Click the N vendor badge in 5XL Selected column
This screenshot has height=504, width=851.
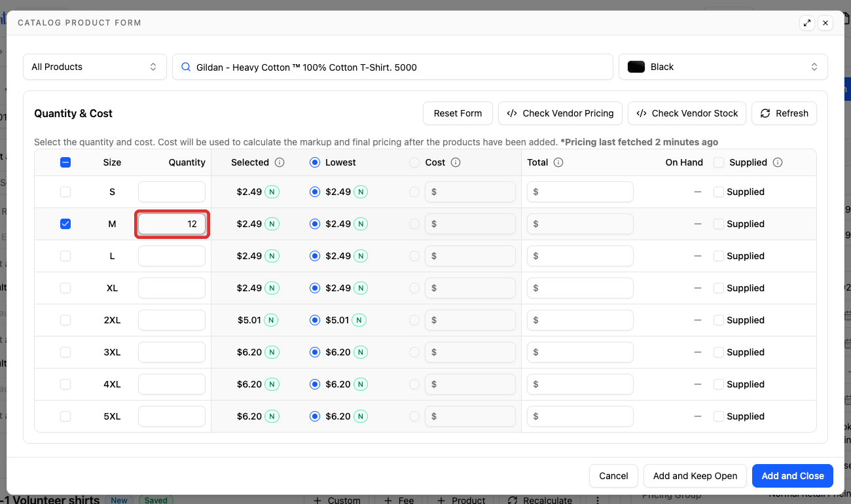[272, 416]
